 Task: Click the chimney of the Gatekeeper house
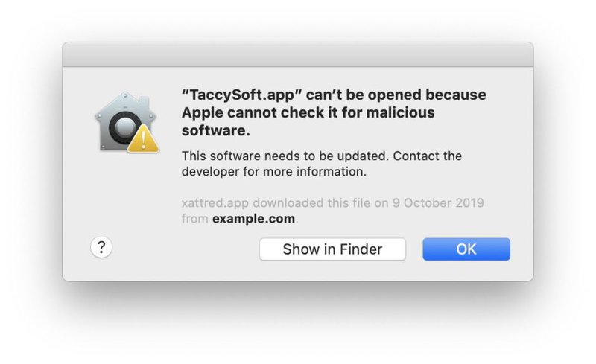[145, 101]
